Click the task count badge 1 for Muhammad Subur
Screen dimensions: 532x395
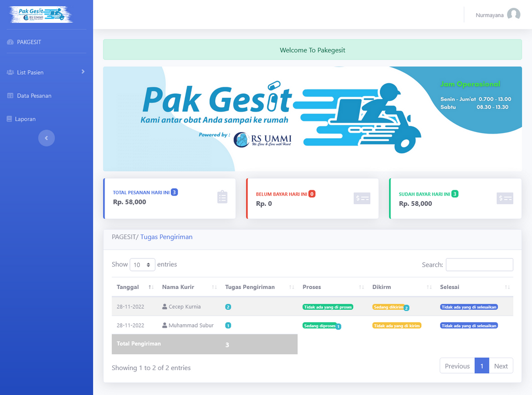(x=228, y=325)
